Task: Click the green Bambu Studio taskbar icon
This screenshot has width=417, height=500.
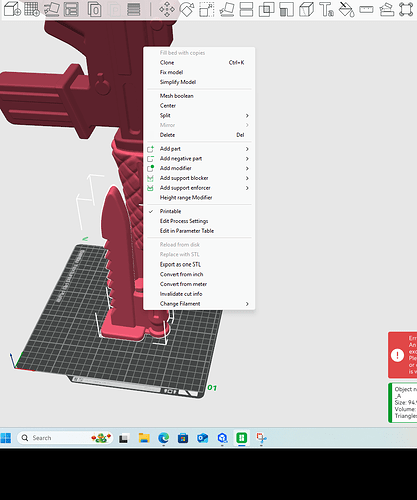Action: (242, 438)
